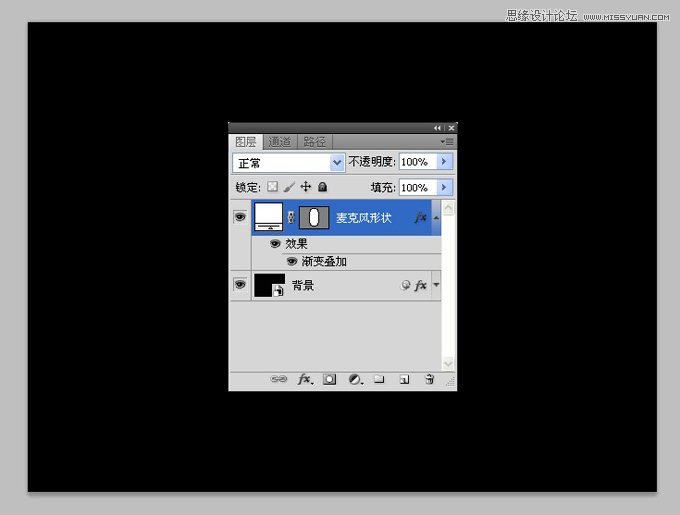Create a new group folder icon
This screenshot has height=515, width=680.
pyautogui.click(x=379, y=379)
